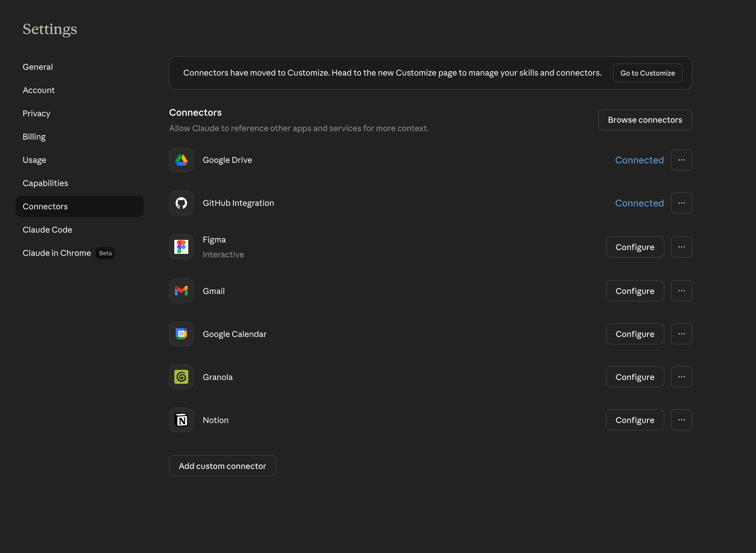
Task: Click the Google Drive connector name
Action: pos(227,160)
